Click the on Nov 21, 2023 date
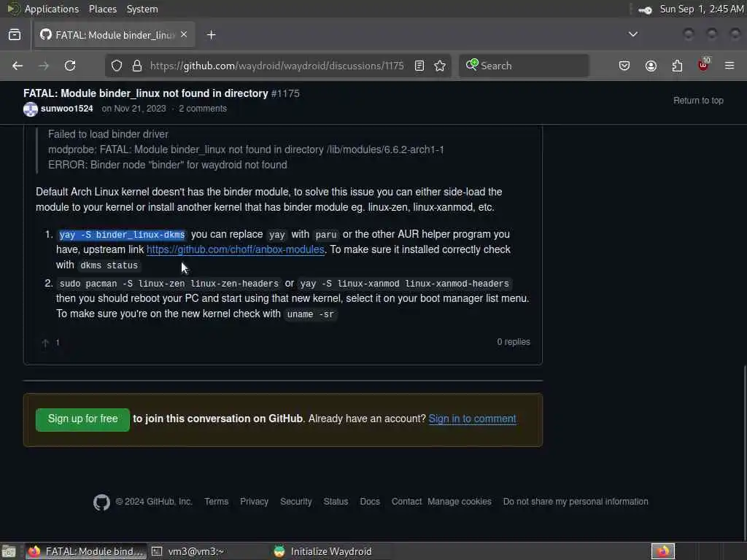The image size is (747, 560). click(134, 109)
